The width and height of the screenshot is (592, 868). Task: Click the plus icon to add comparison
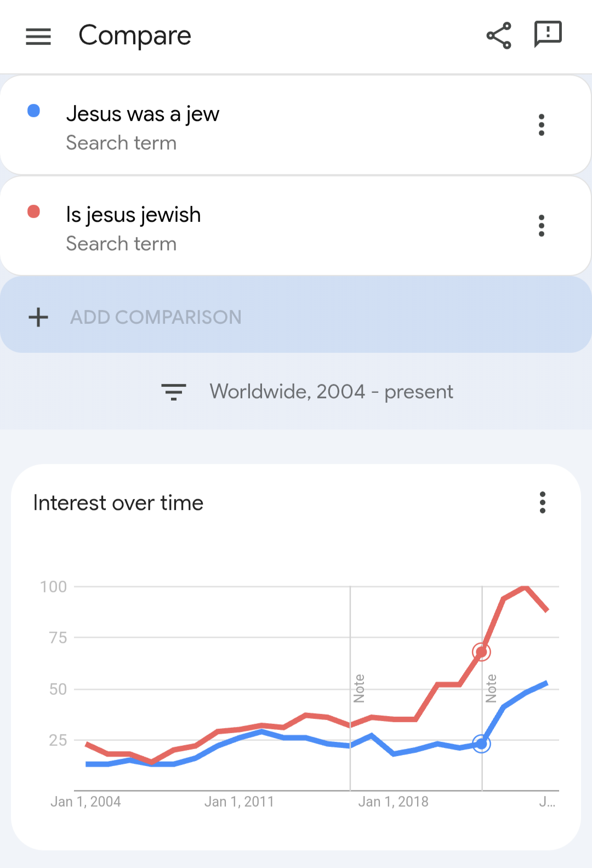[38, 317]
